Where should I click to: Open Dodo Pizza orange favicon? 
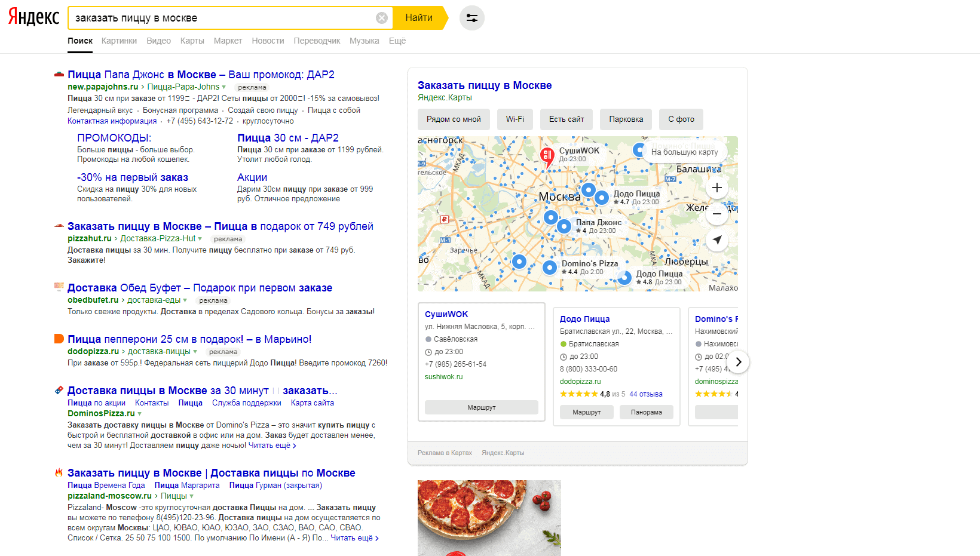(x=59, y=339)
